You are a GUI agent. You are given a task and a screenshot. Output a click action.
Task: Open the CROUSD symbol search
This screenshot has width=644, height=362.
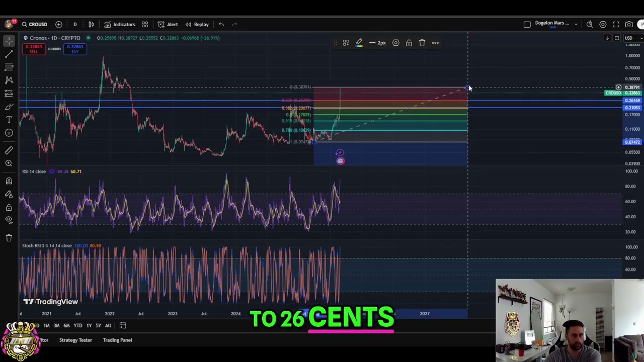click(34, 24)
